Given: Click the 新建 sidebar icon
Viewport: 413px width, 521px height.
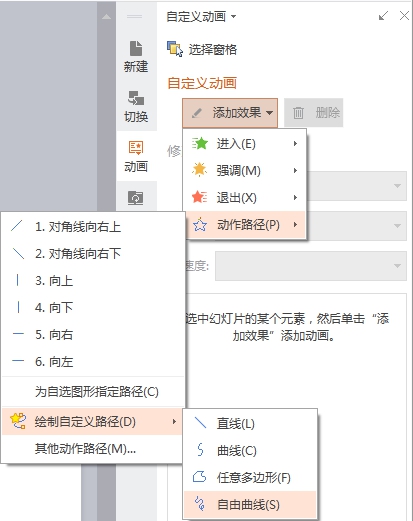Looking at the screenshot, I should click(136, 48).
